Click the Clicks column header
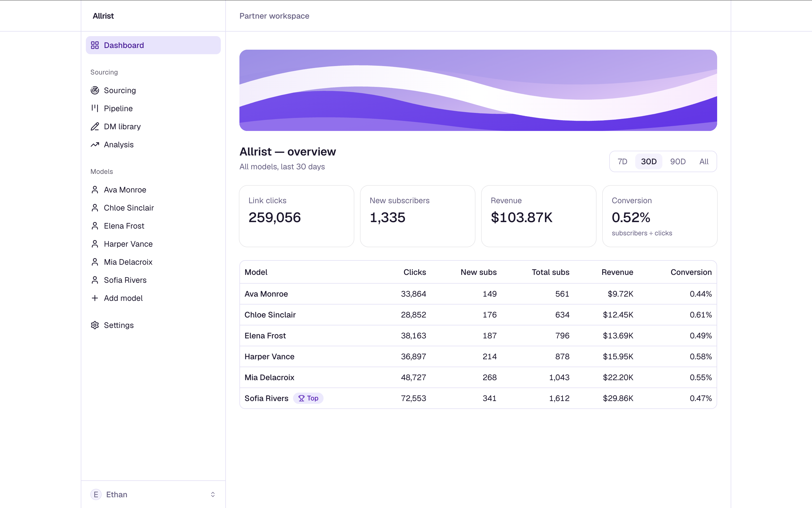The image size is (812, 508). 415,272
